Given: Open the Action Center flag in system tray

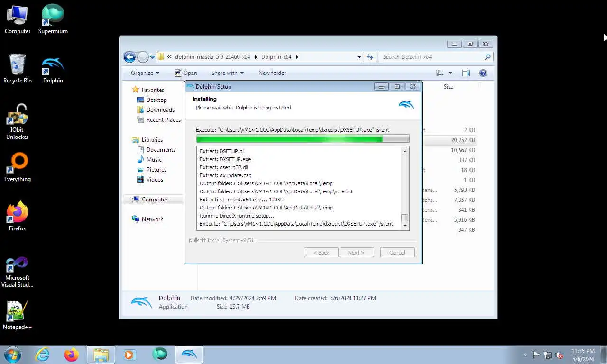Looking at the screenshot, I should coord(536,355).
